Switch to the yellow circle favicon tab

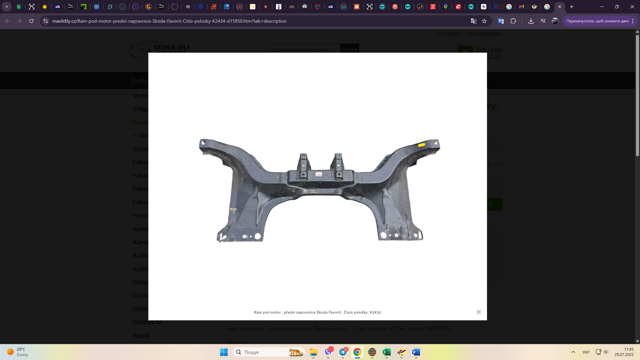[44, 7]
